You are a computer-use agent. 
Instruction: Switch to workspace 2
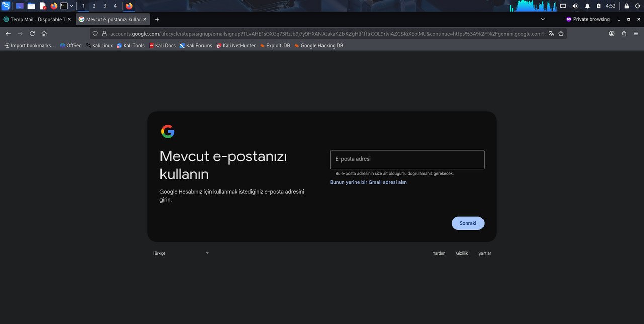tap(94, 6)
